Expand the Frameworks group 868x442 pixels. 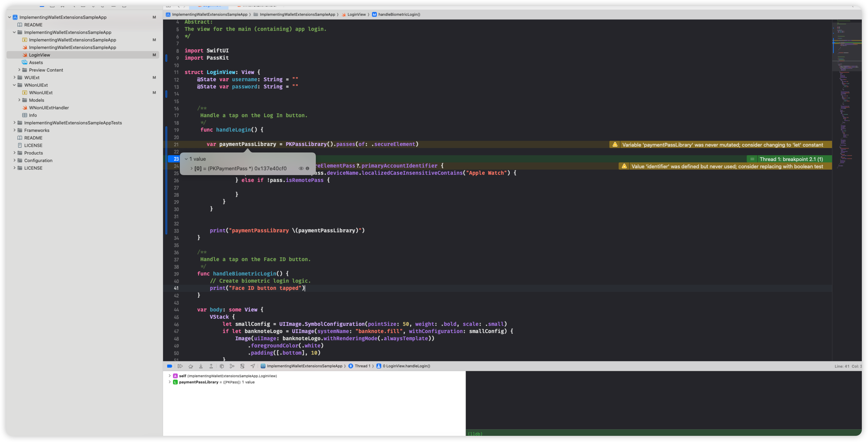click(x=14, y=130)
